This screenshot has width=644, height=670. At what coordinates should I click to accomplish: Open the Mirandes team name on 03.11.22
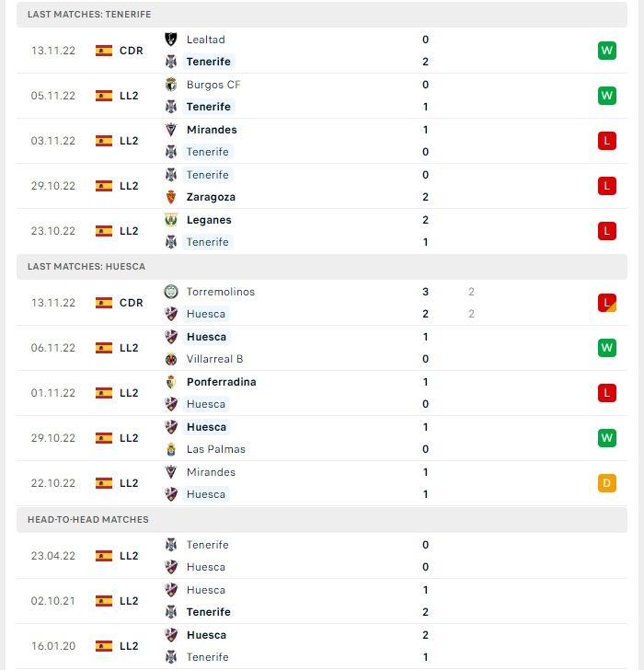212,130
